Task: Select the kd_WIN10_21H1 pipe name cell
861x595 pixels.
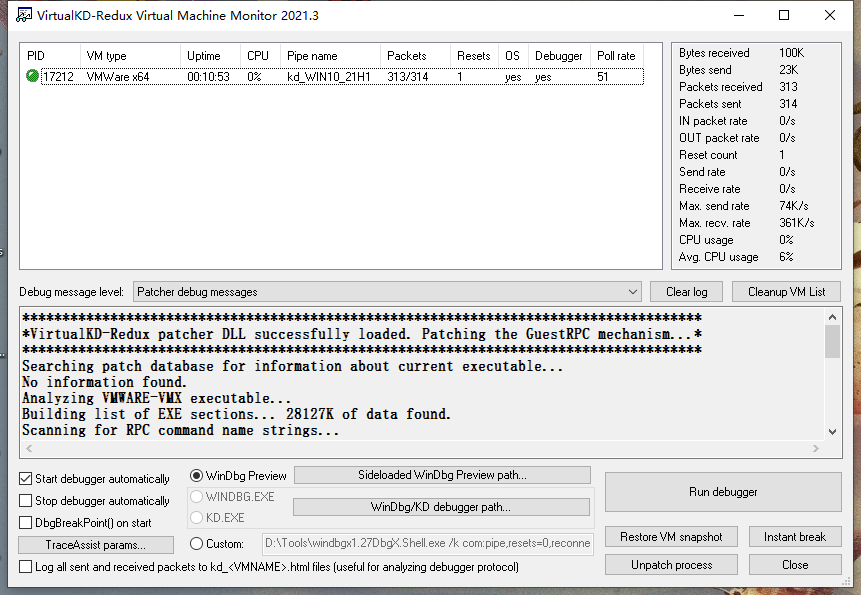Action: [x=329, y=77]
